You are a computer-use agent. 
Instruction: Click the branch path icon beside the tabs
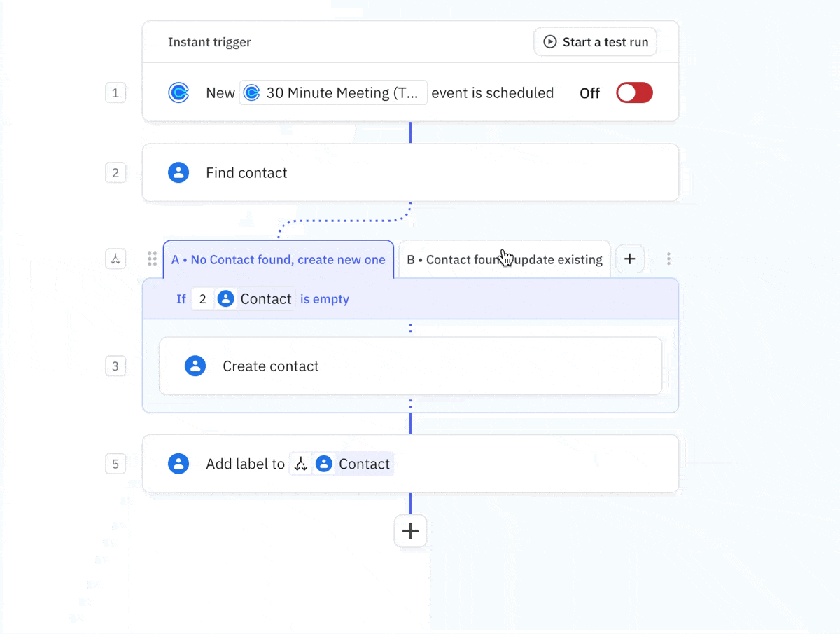point(115,259)
